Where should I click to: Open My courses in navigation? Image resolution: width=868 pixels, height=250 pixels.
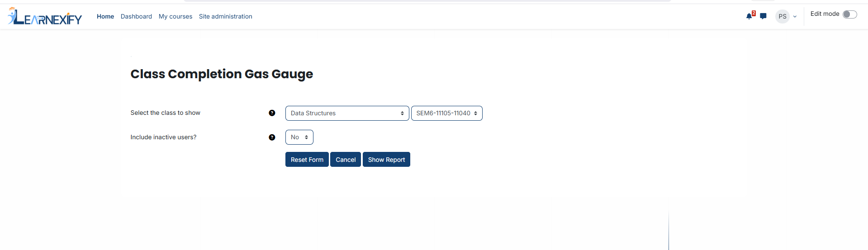click(175, 16)
